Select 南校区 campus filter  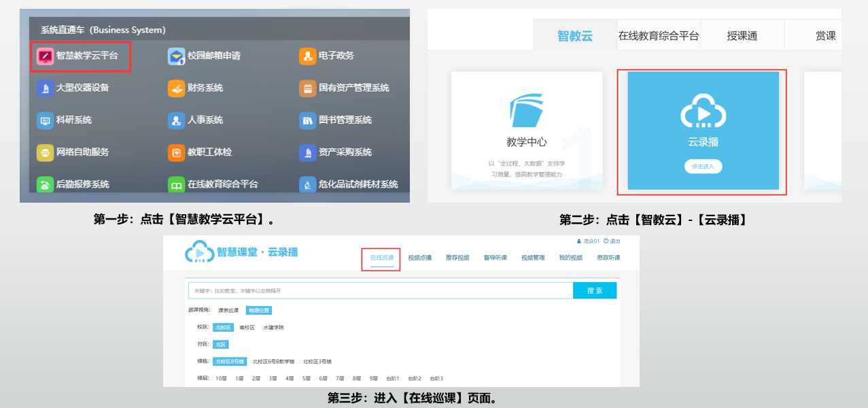tap(247, 328)
